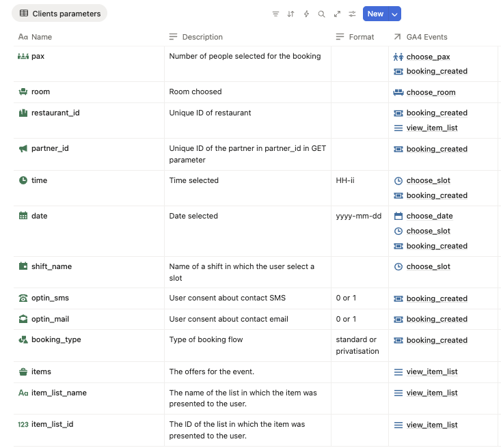Click the search magnifier icon

tap(321, 14)
